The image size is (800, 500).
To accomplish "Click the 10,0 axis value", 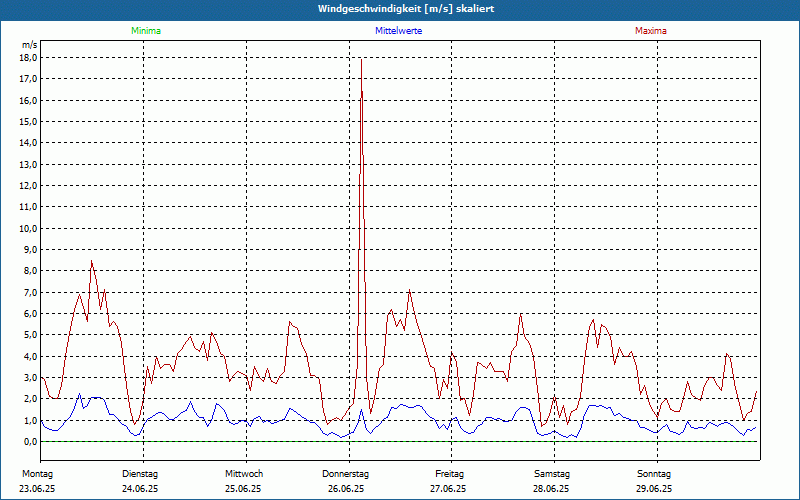I will [x=29, y=229].
